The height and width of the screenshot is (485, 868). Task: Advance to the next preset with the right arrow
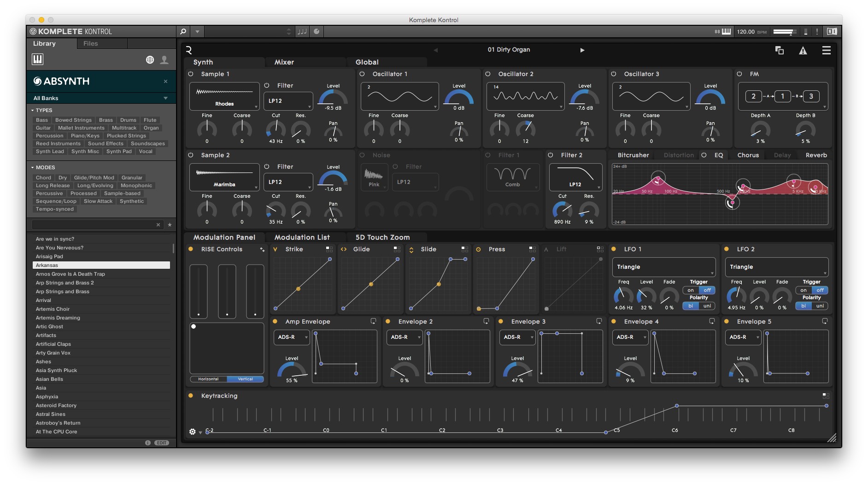pos(582,50)
